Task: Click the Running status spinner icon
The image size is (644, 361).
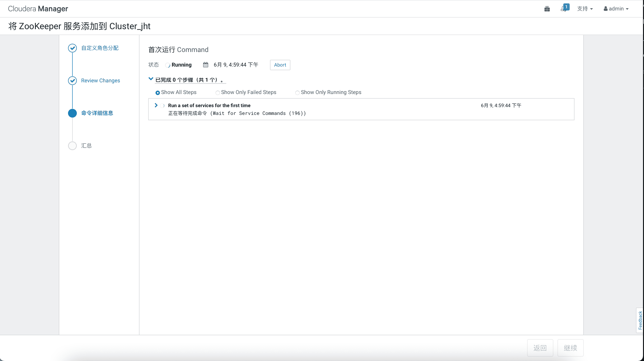Action: 168,65
